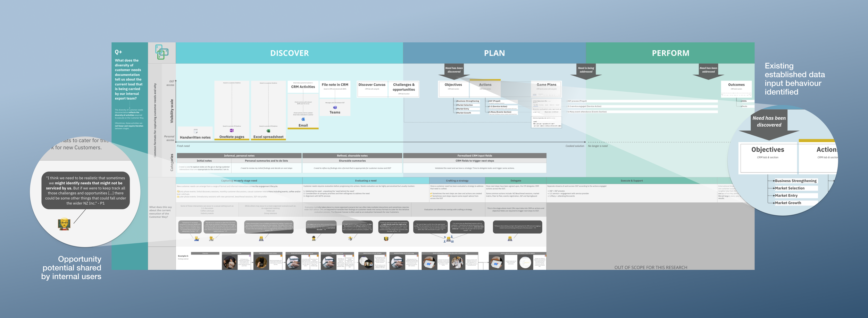868x318 pixels.
Task: Open the 'Challenges & opportunities' card
Action: (403, 89)
